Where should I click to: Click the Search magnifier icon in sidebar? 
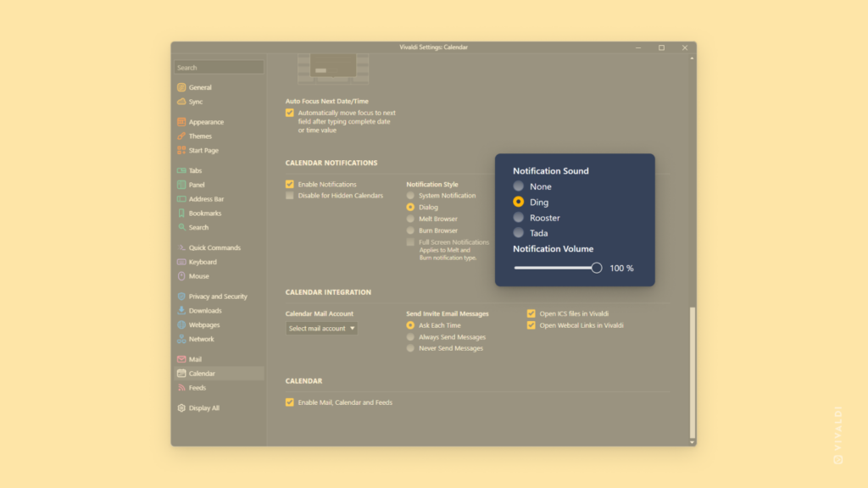pos(181,227)
